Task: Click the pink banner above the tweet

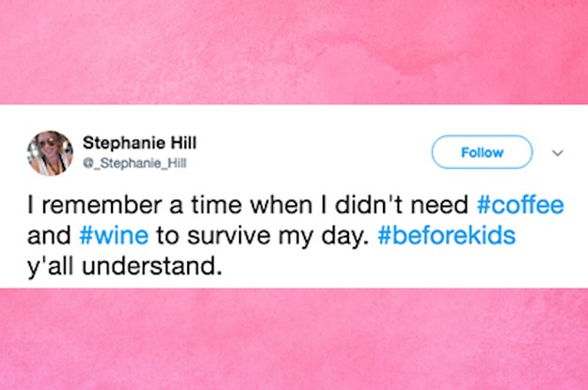Action: (294, 52)
